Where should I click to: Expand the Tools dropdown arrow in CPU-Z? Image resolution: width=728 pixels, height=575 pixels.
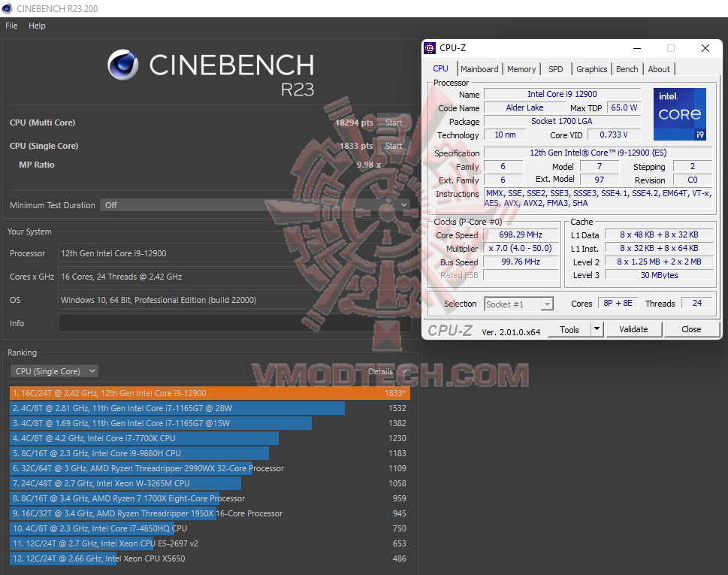(x=597, y=329)
